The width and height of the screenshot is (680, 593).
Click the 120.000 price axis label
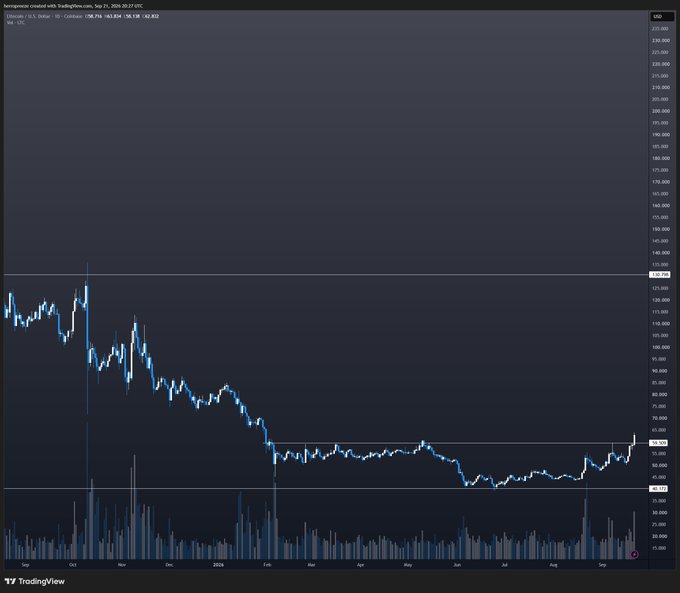[660, 300]
